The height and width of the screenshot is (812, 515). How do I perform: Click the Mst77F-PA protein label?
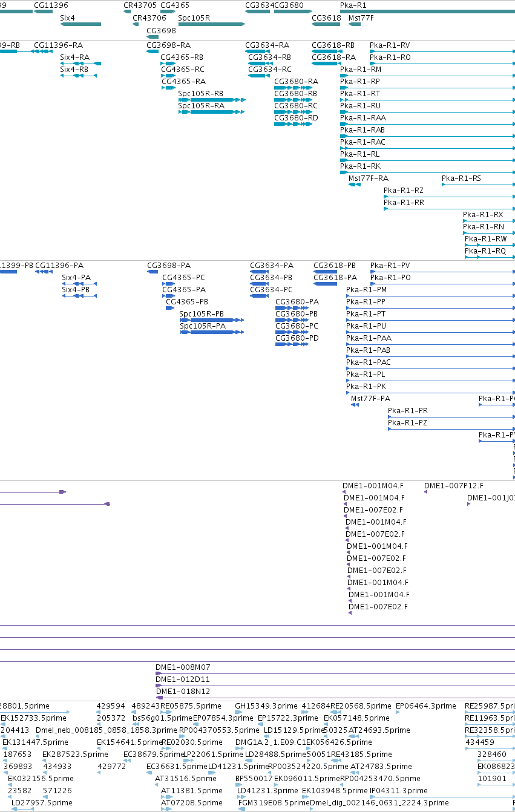point(371,398)
